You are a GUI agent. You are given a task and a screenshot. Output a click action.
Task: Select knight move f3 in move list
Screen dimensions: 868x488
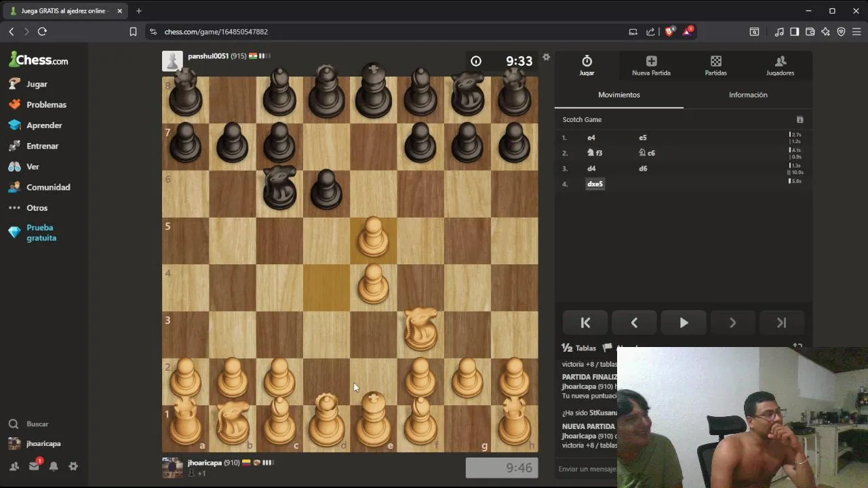pyautogui.click(x=595, y=153)
